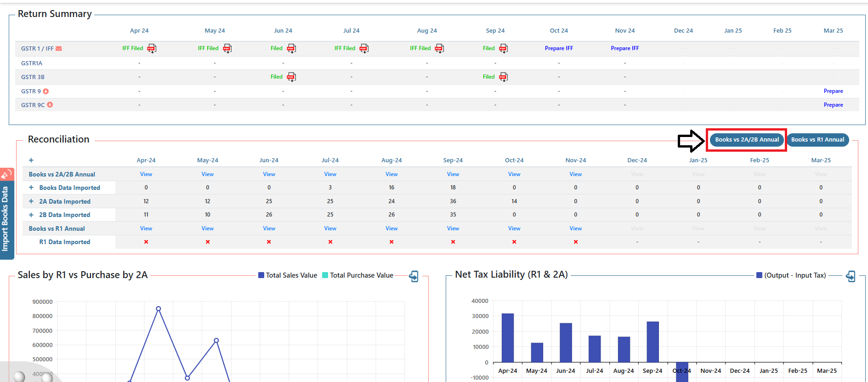Screen dimensions: 868x382
Task: Toggle the Total Sales Value legend swatch
Action: tap(261, 275)
